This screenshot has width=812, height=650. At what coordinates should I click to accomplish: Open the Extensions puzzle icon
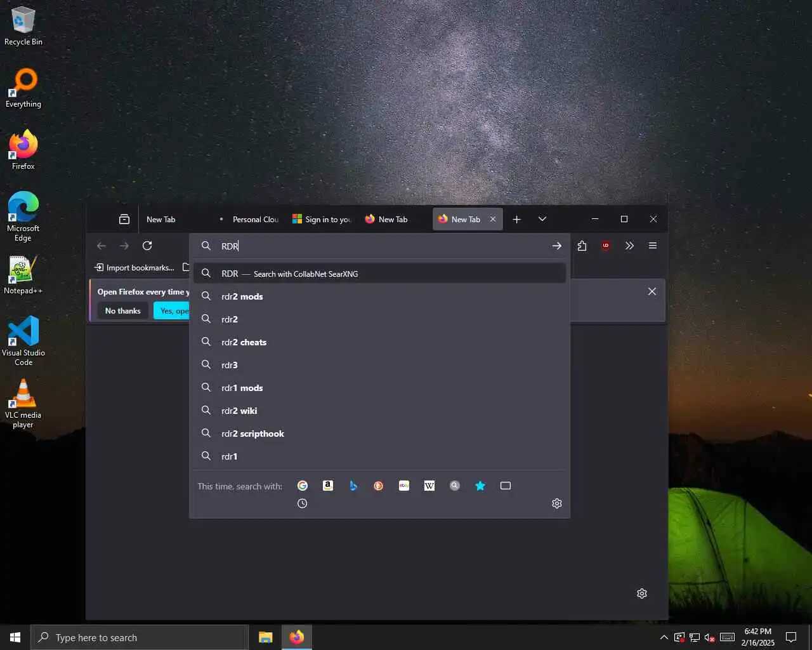coord(582,246)
